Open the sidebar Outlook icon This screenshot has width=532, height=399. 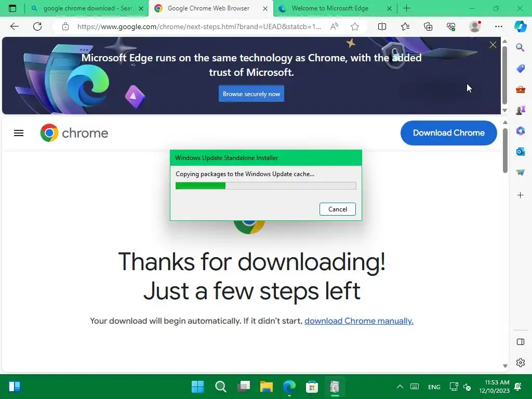[520, 152]
